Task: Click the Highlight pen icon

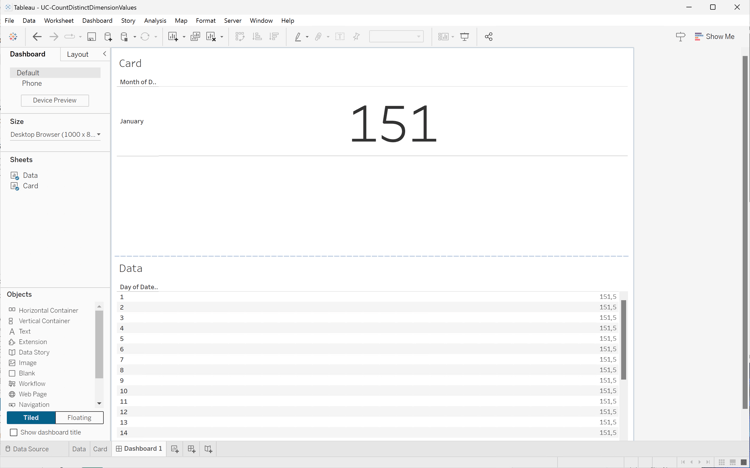Action: (298, 37)
